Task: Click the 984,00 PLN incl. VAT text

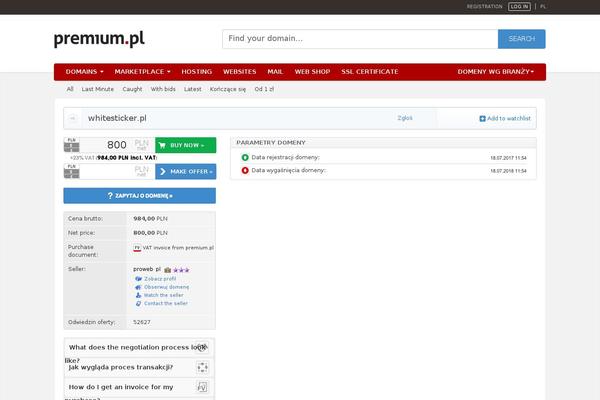Action: [127, 158]
